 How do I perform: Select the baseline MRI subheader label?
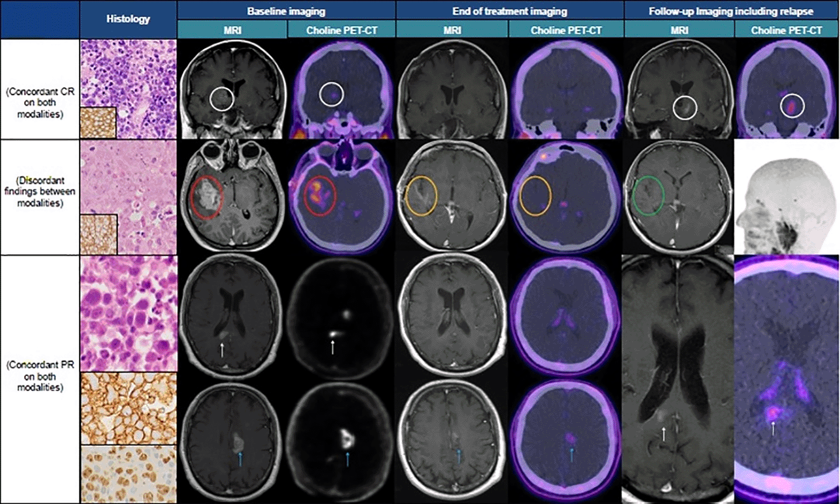[x=234, y=29]
